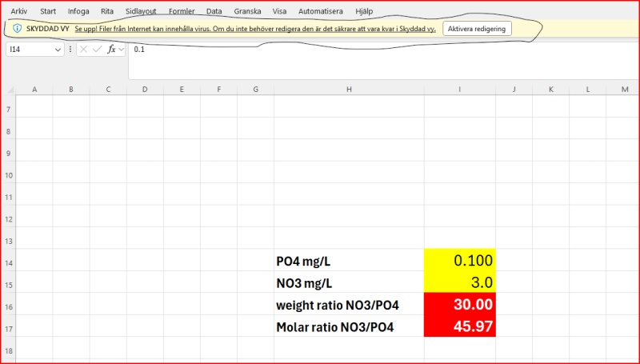Select yellow cell with value 3.0

[x=459, y=282]
